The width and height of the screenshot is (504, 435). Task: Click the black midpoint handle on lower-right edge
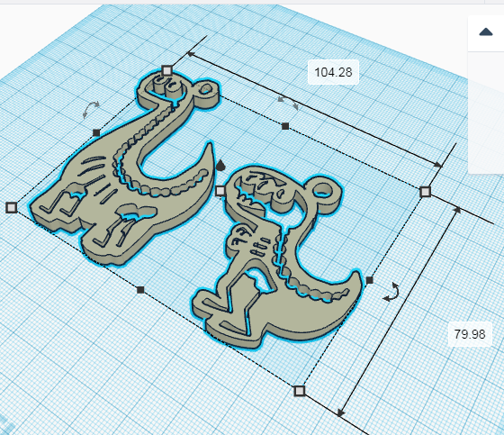tap(370, 280)
